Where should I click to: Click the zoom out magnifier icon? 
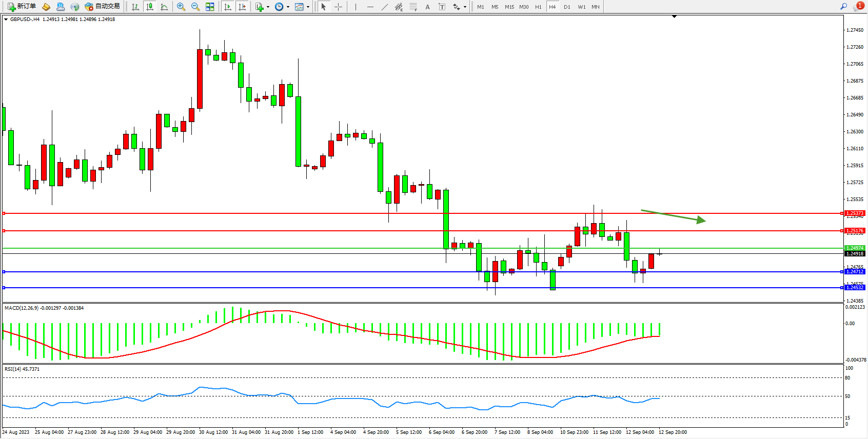pos(195,7)
